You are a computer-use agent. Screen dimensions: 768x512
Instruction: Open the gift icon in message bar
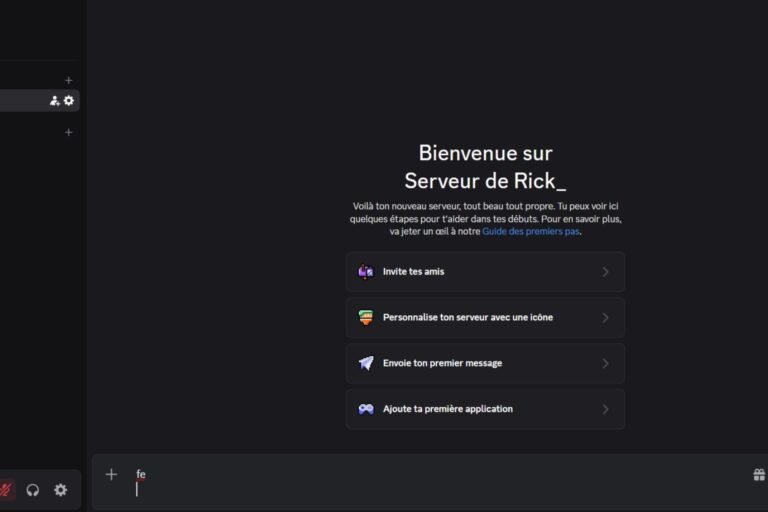(759, 474)
